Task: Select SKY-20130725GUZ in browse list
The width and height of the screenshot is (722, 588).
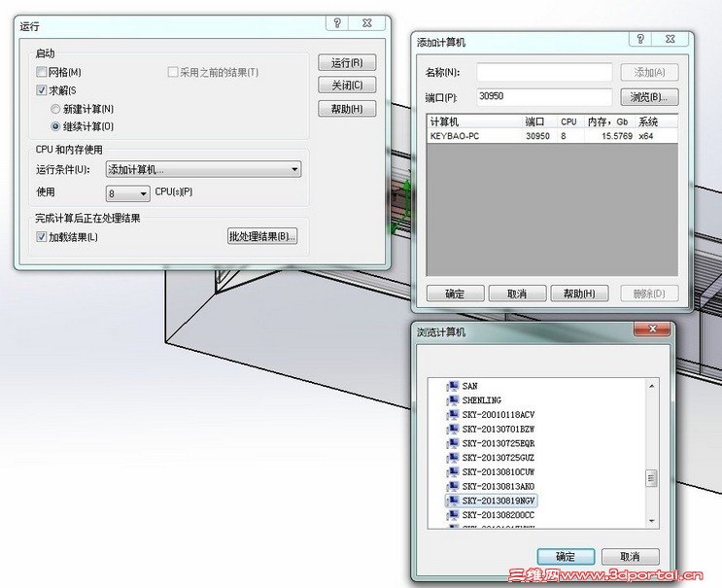Action: [499, 457]
